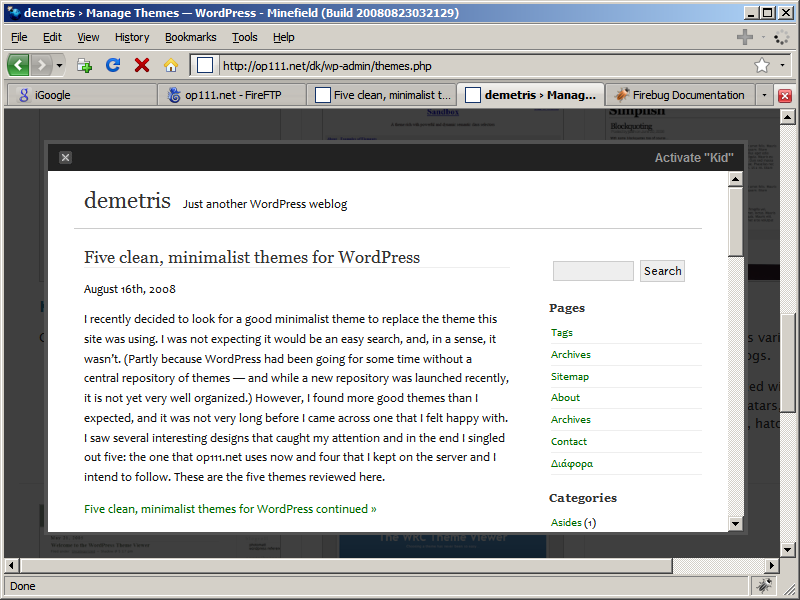Open the Tools menu
The height and width of the screenshot is (600, 800).
[245, 37]
